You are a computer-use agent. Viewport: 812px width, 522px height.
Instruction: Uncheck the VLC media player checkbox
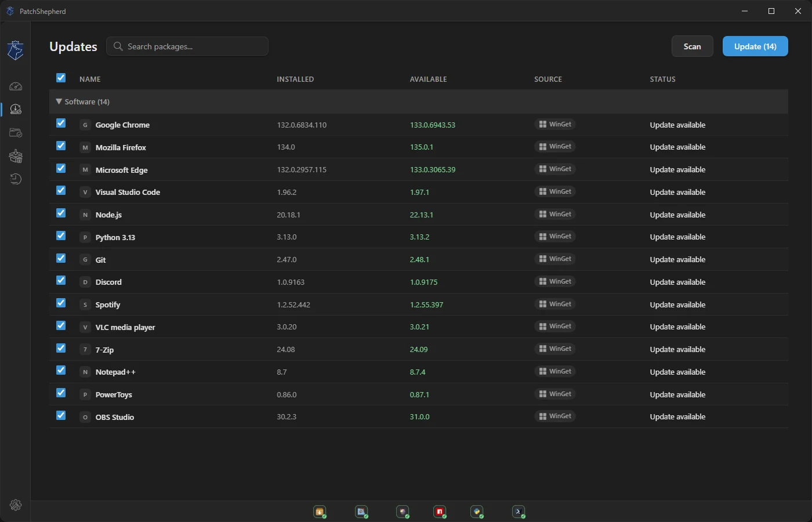tap(61, 325)
